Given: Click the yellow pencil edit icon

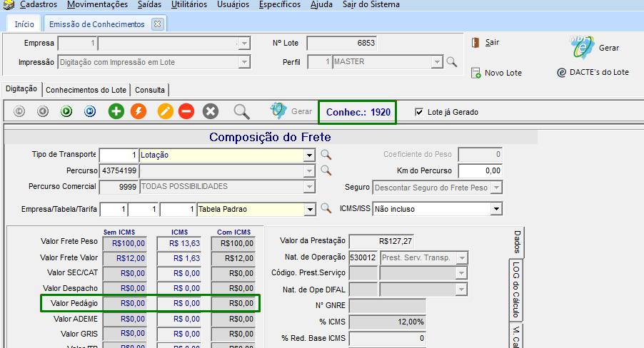Looking at the screenshot, I should pos(166,111).
